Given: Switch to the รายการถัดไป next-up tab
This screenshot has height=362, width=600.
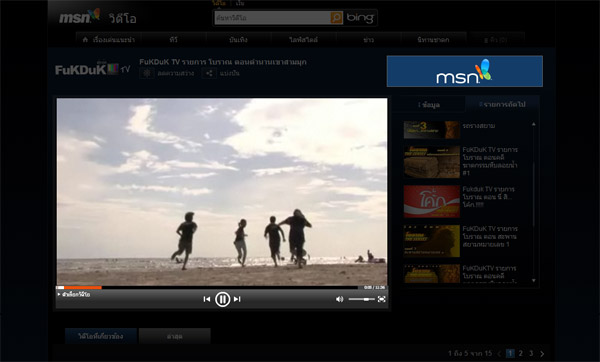Looking at the screenshot, I should point(502,104).
